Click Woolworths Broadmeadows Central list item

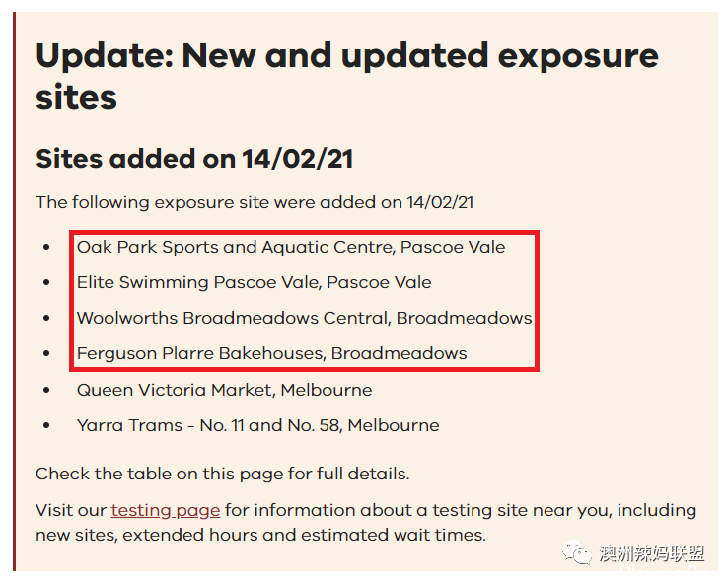(x=304, y=318)
